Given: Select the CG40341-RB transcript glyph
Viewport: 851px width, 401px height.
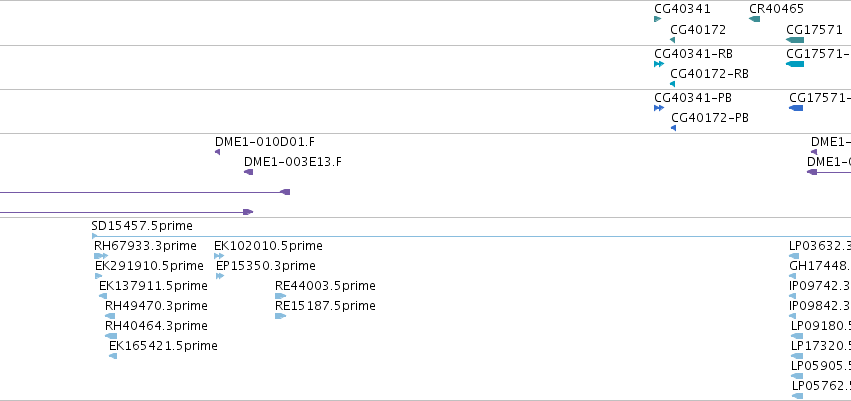Looking at the screenshot, I should pyautogui.click(x=659, y=64).
